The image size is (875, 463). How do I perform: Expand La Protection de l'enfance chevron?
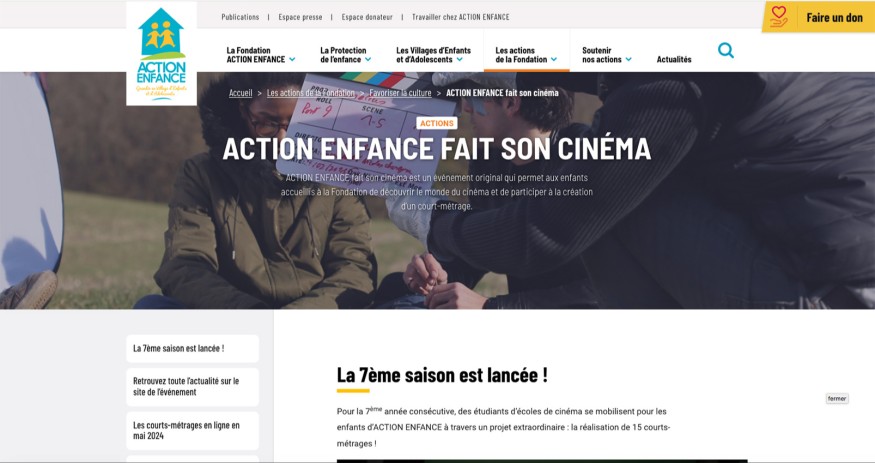(368, 59)
